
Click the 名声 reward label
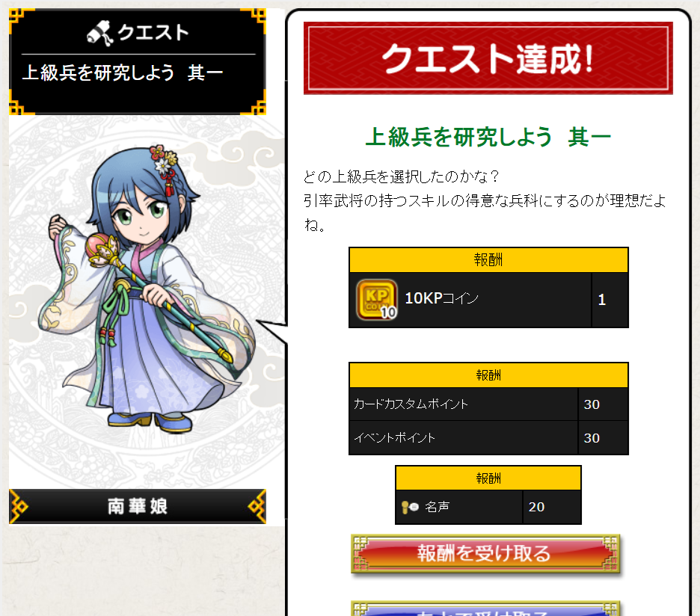click(x=437, y=507)
